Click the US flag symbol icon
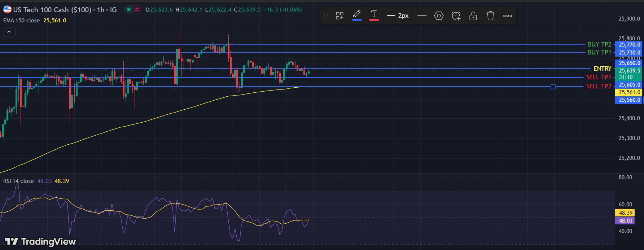This screenshot has height=250, width=644. click(7, 10)
